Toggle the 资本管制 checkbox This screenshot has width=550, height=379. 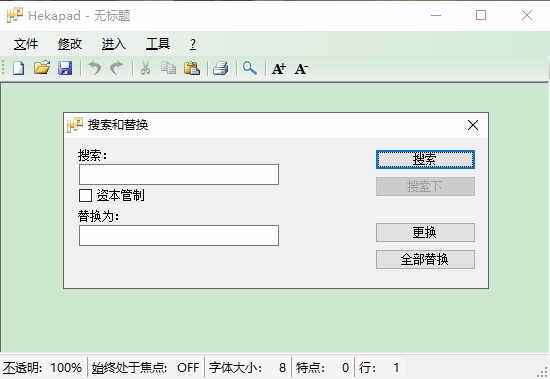click(86, 195)
